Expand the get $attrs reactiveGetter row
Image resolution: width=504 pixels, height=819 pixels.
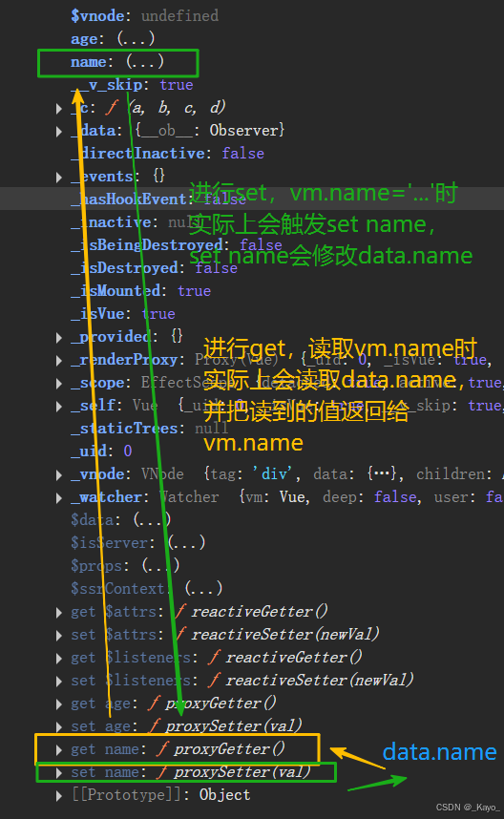point(59,613)
